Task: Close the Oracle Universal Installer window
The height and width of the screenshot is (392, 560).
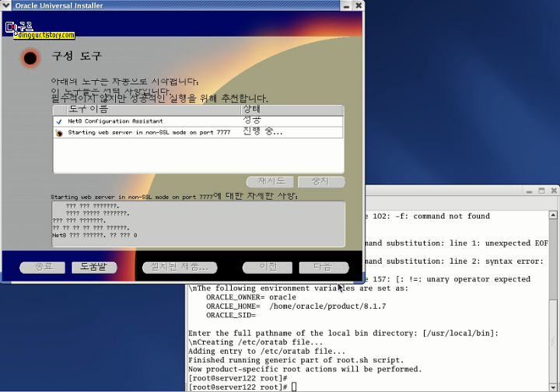Action: [x=359, y=5]
